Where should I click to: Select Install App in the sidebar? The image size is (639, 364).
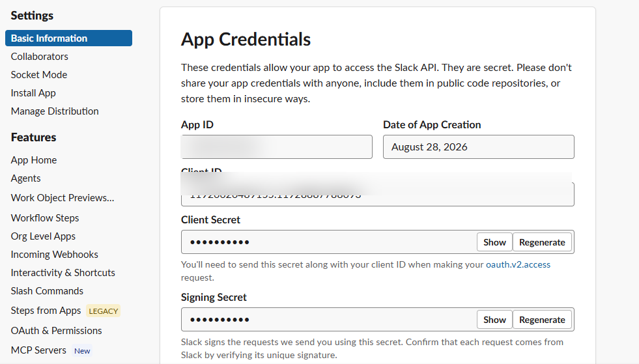pos(33,93)
